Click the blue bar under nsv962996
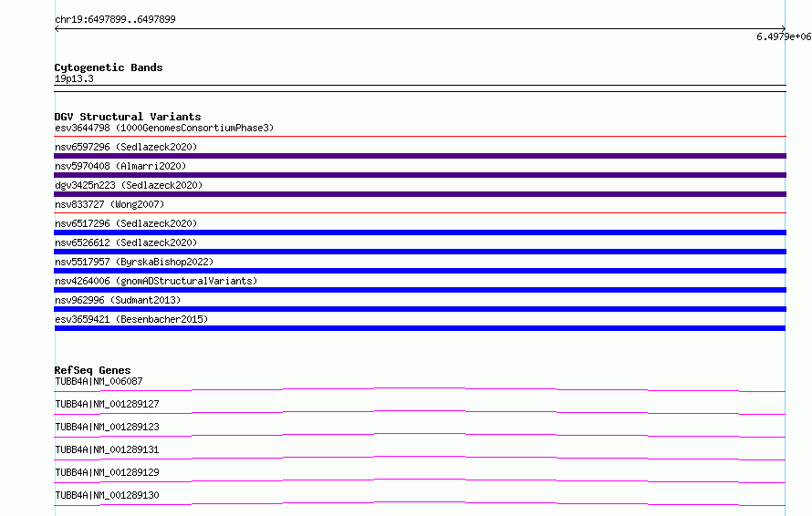812x516 pixels. (420, 309)
